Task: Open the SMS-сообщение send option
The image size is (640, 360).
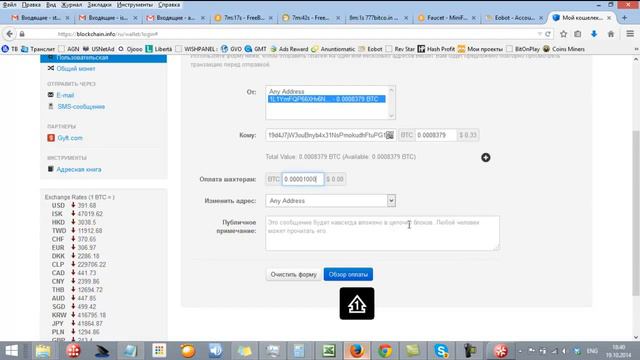Action: point(81,107)
